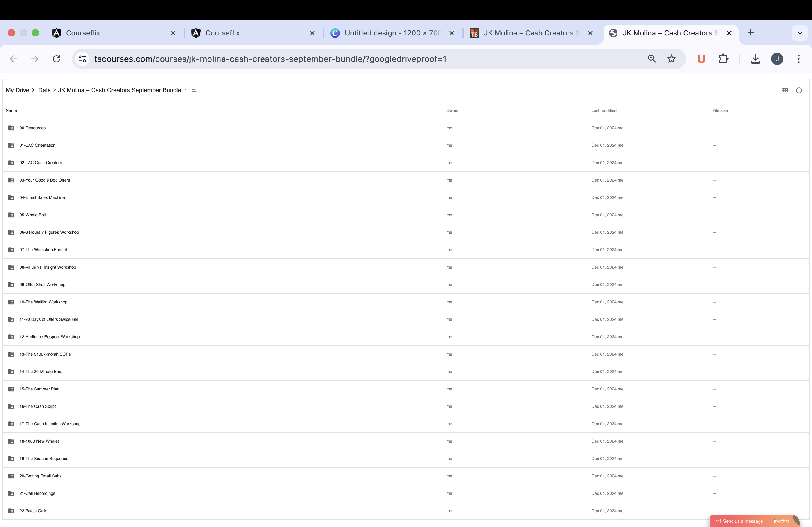Sort by File size column header
Screen dimensions: 812x527
click(720, 110)
